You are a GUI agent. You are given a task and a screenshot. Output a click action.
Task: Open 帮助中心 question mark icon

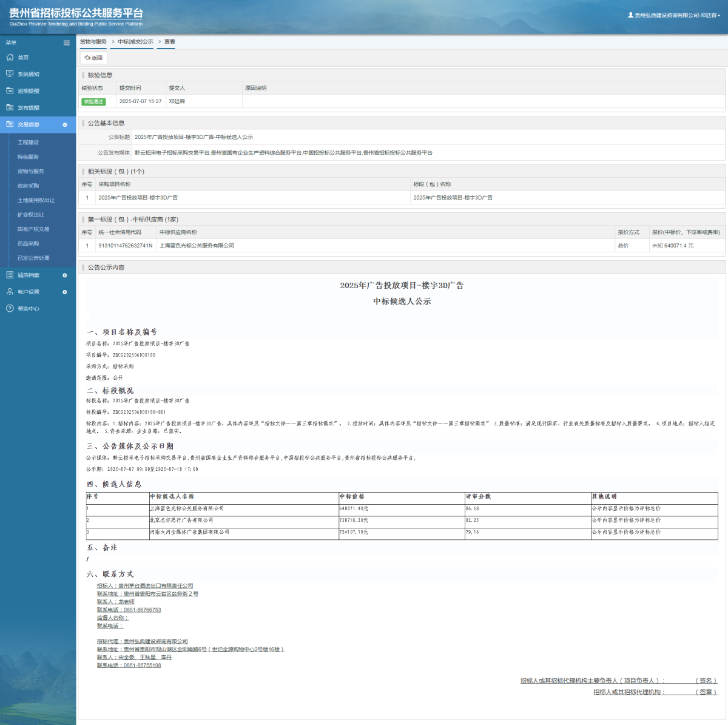[10, 308]
